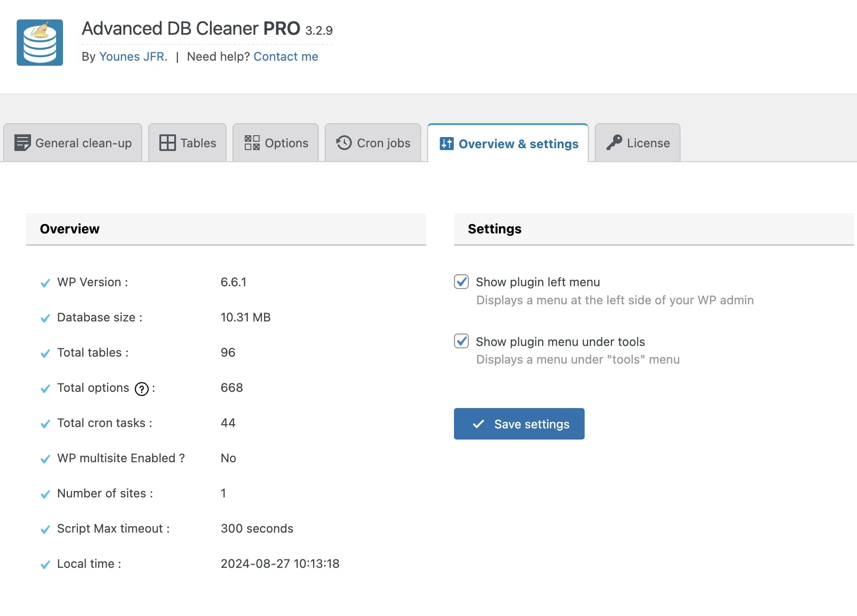Click the checkmark icon next to Database size
This screenshot has width=857, height=616.
tap(45, 318)
